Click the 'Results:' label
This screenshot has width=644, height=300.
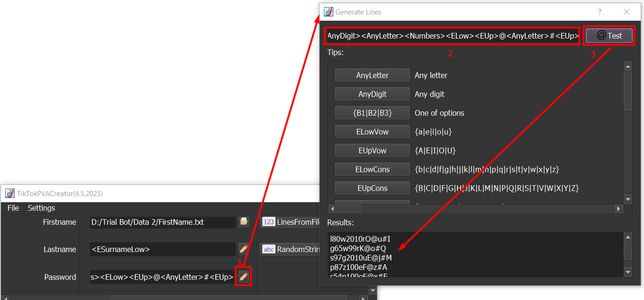[x=340, y=222]
